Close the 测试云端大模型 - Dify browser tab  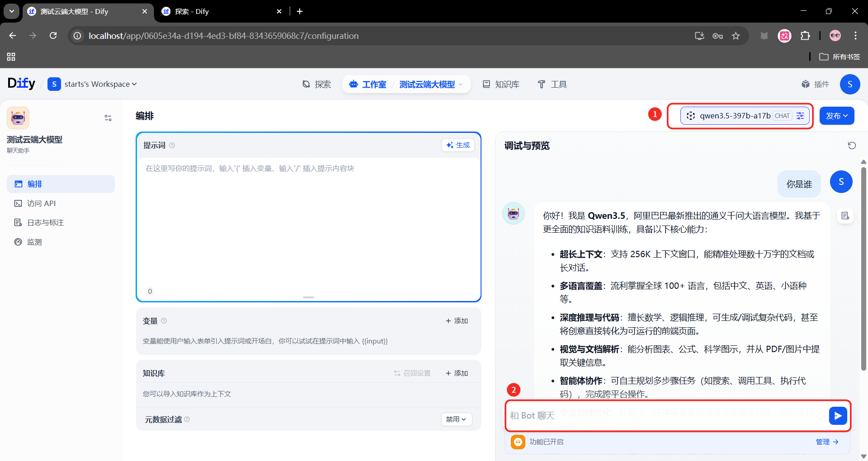(145, 12)
